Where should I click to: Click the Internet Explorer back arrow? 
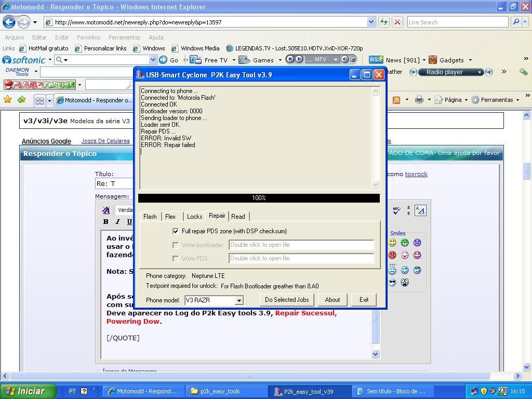(9, 22)
